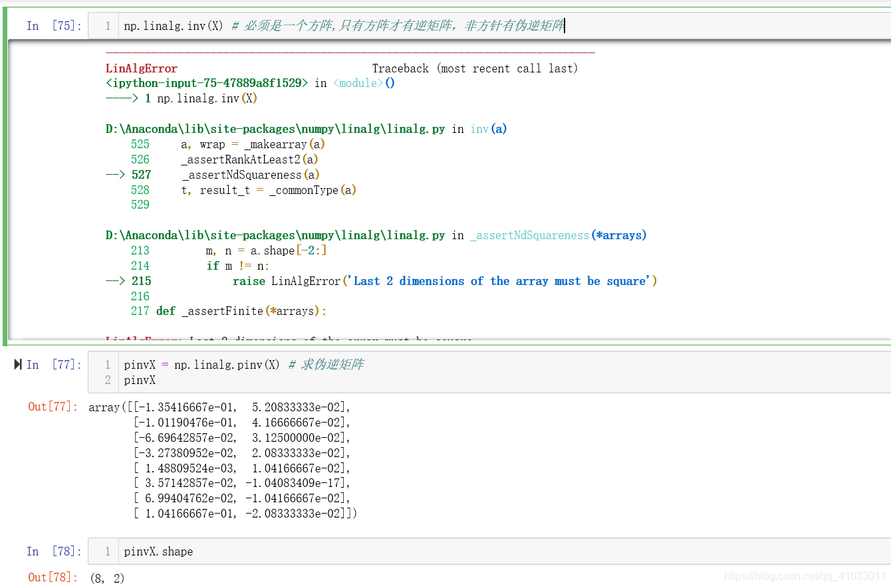
Task: Click traceback line 525 _makearray(a)
Action: [228, 144]
